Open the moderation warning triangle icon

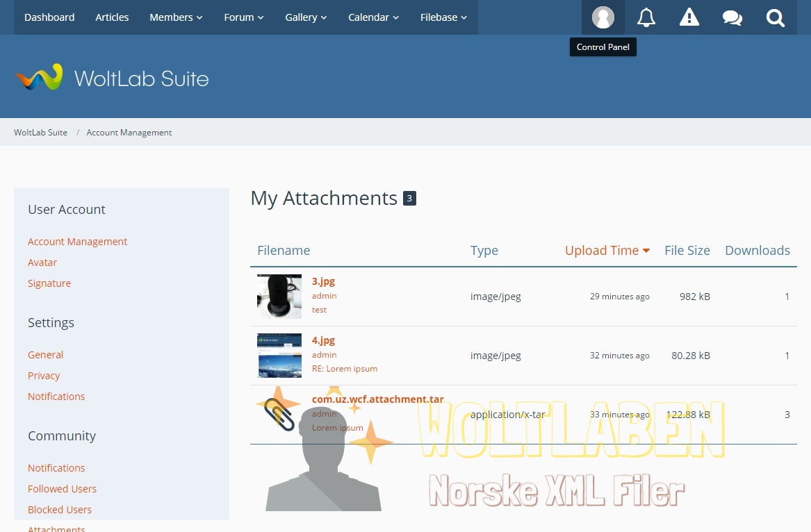[x=689, y=17]
